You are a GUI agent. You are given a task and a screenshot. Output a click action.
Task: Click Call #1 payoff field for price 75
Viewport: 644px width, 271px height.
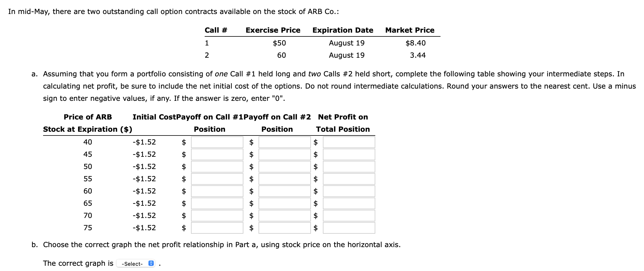(217, 228)
